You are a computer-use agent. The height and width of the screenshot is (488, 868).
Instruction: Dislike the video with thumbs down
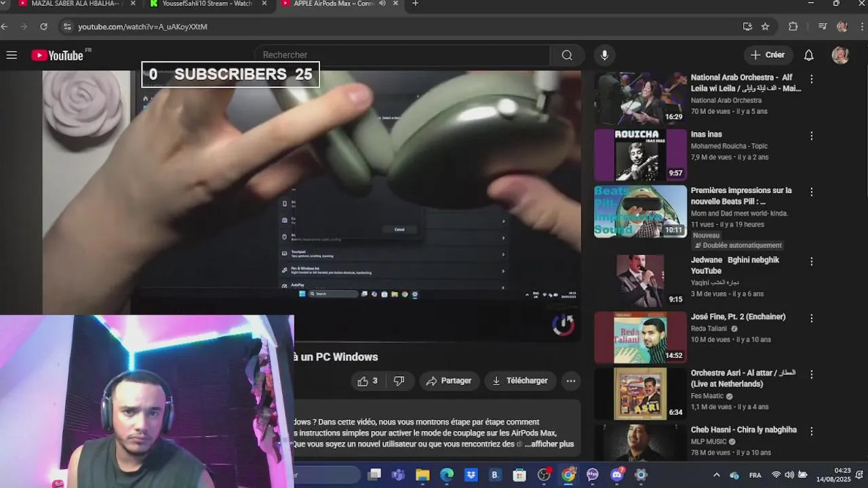point(399,381)
